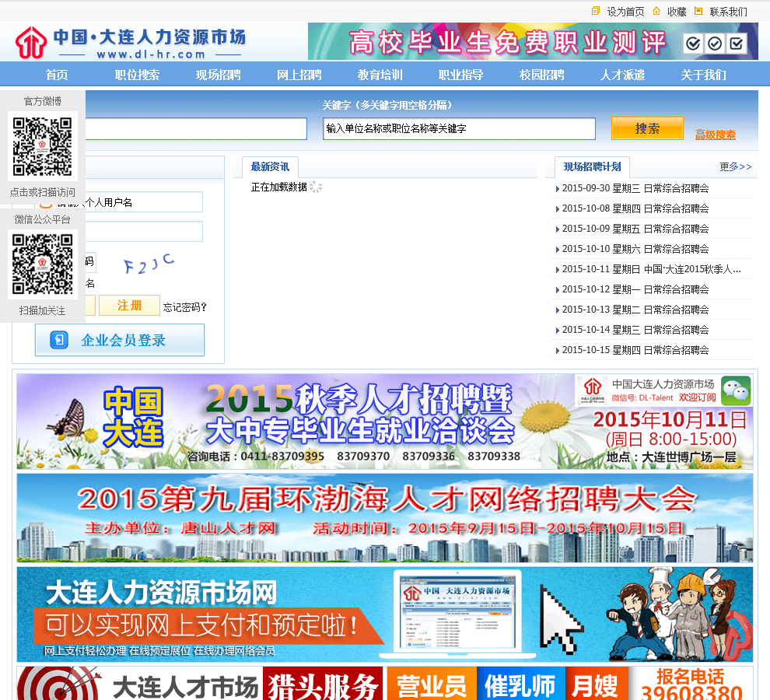
Task: Click the 注册 button
Action: [x=129, y=306]
